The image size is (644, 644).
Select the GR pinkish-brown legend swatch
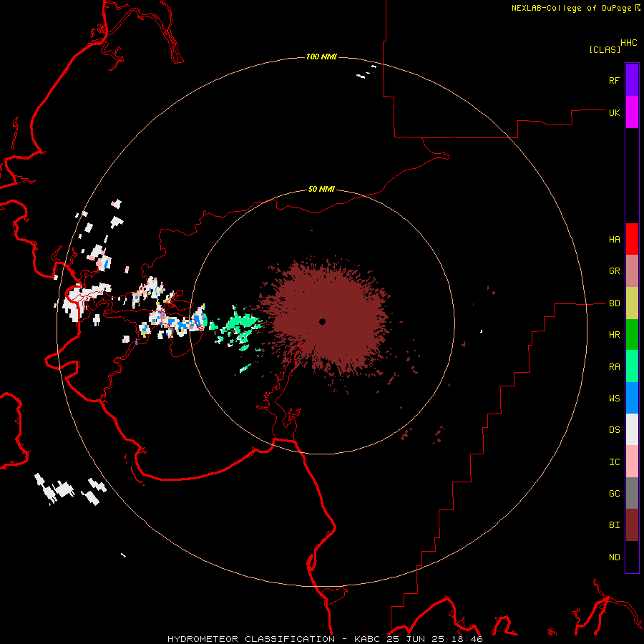click(632, 271)
